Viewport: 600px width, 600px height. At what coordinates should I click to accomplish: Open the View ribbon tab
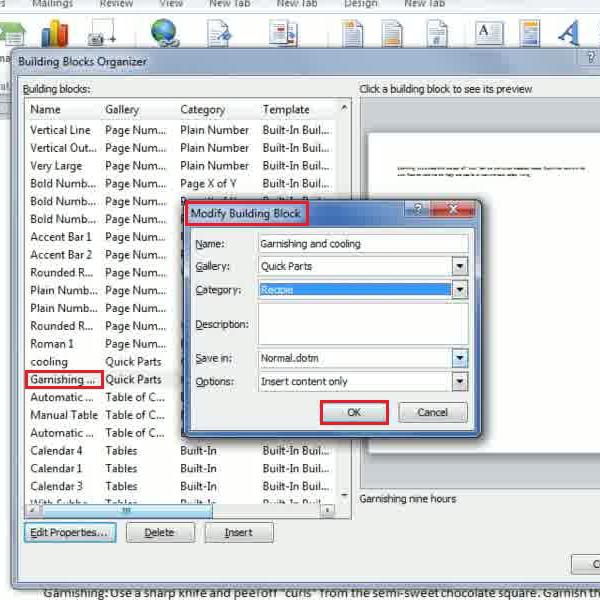click(x=171, y=4)
